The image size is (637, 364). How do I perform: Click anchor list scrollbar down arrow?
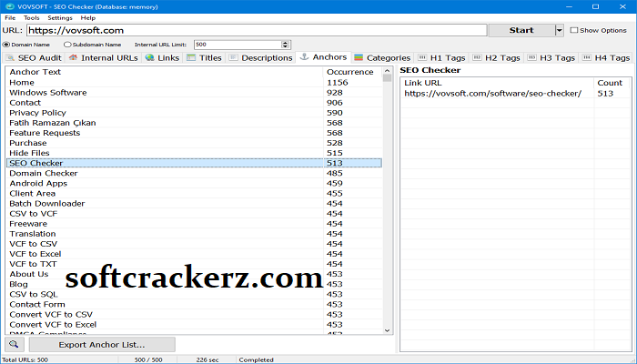[387, 330]
